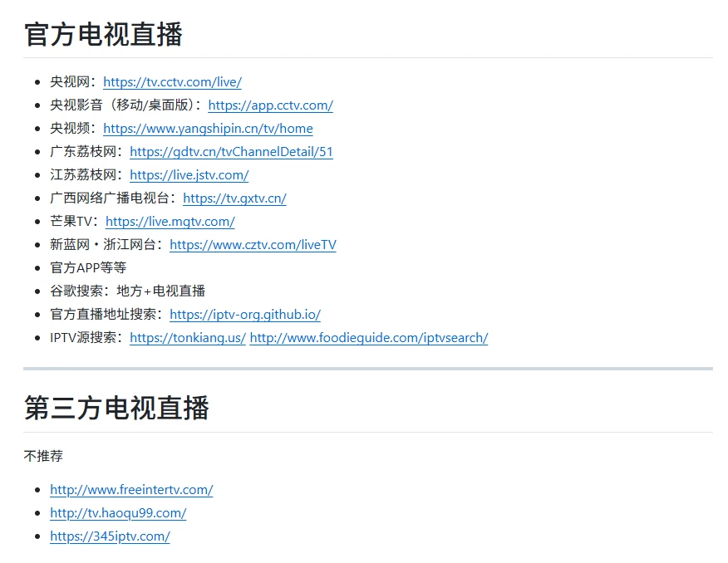Click the tonkiang.us link

pyautogui.click(x=187, y=338)
